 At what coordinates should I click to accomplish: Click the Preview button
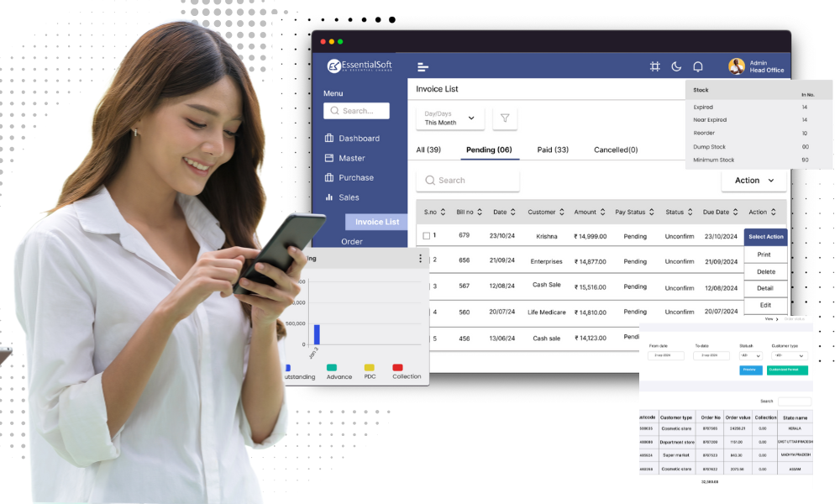click(750, 370)
